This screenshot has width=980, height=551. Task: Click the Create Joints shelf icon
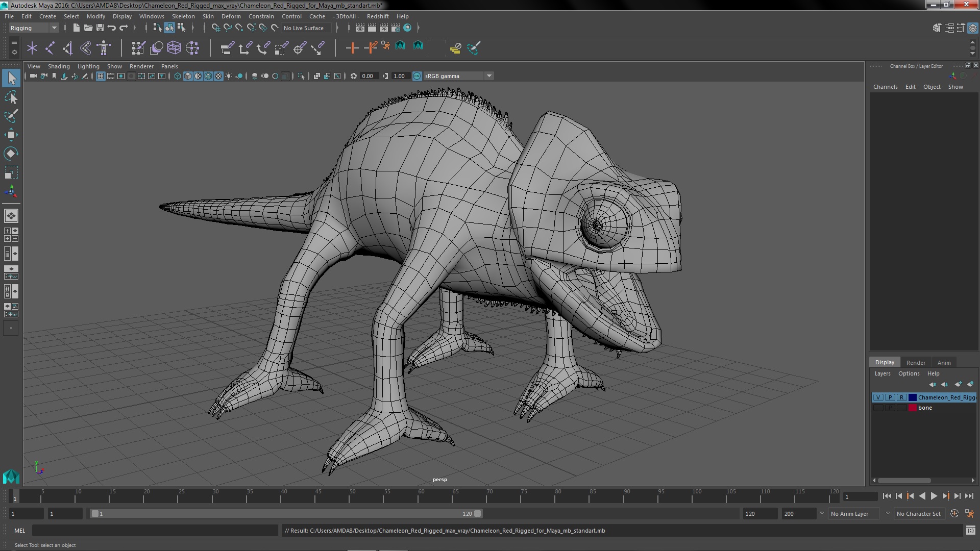(49, 48)
